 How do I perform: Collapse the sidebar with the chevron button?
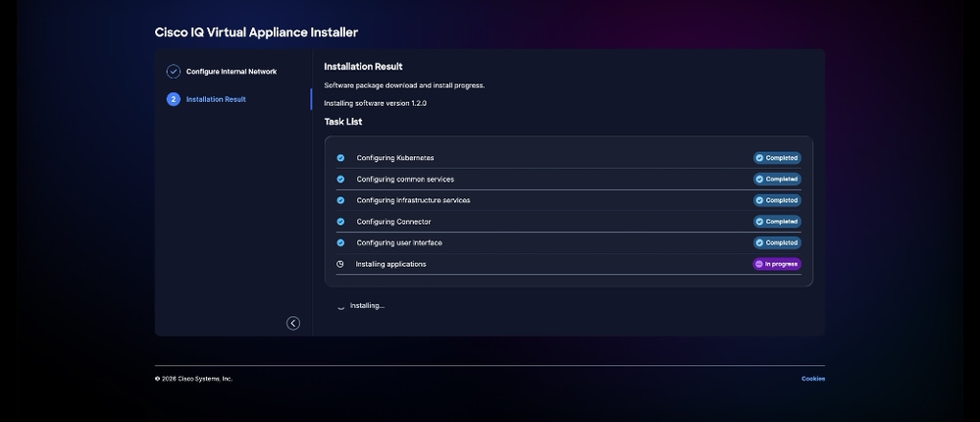(x=293, y=323)
